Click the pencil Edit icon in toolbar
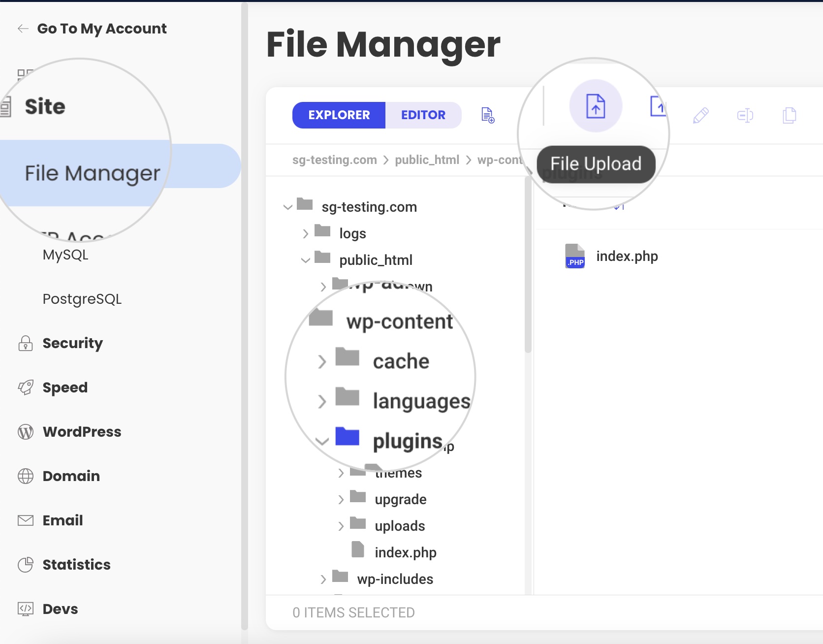The image size is (823, 644). click(700, 115)
